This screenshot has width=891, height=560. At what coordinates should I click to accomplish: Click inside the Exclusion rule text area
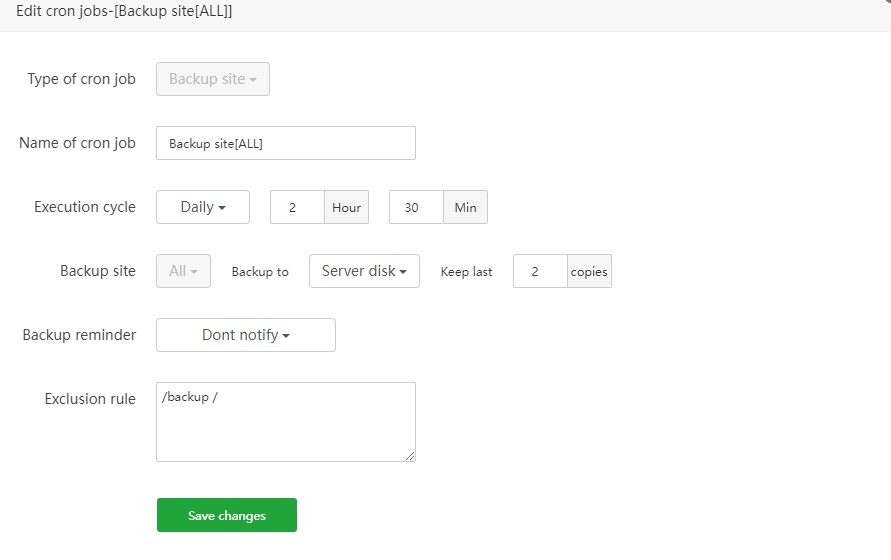click(x=285, y=421)
